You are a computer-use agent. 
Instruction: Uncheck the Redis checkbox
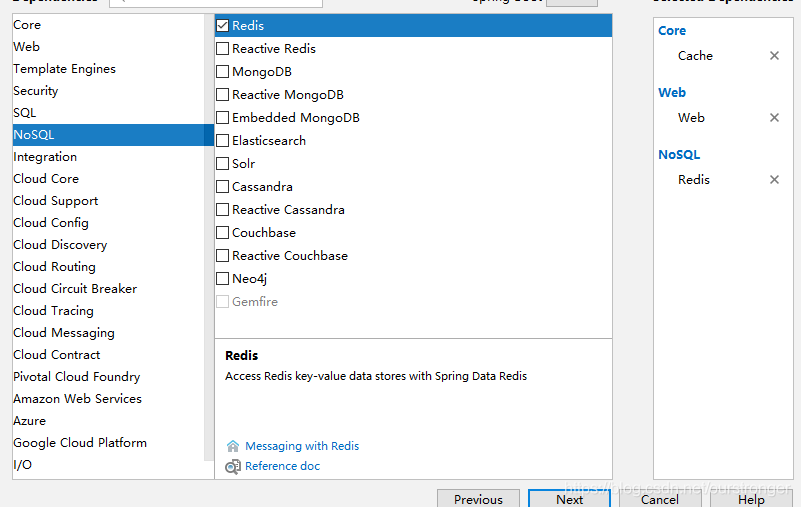[x=222, y=26]
